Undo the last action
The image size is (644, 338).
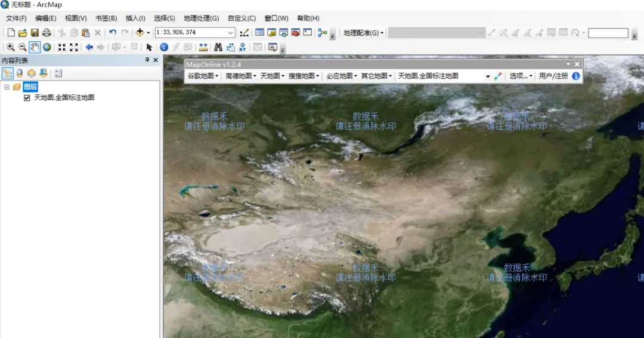point(113,32)
